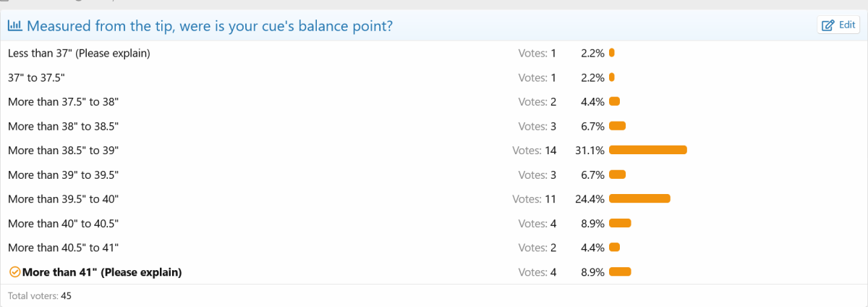View the 11 votes for 39.5" to 40"
Viewport: 868px width, 307px height.
point(534,198)
